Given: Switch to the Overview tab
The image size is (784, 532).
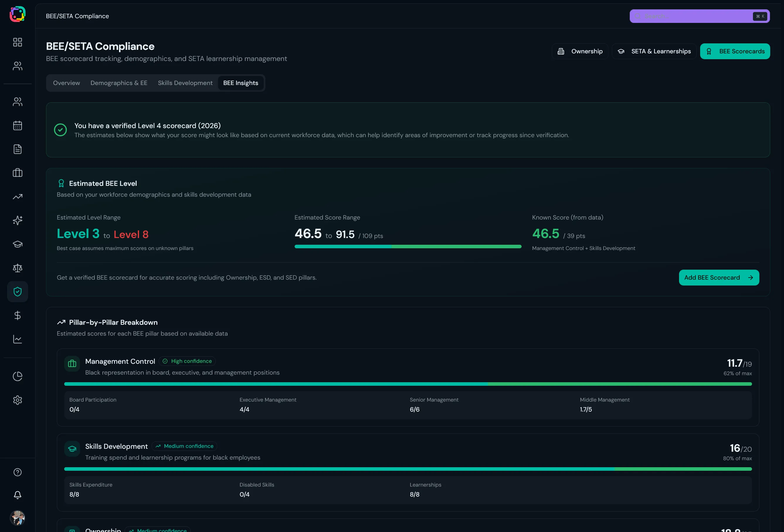Looking at the screenshot, I should [x=67, y=83].
